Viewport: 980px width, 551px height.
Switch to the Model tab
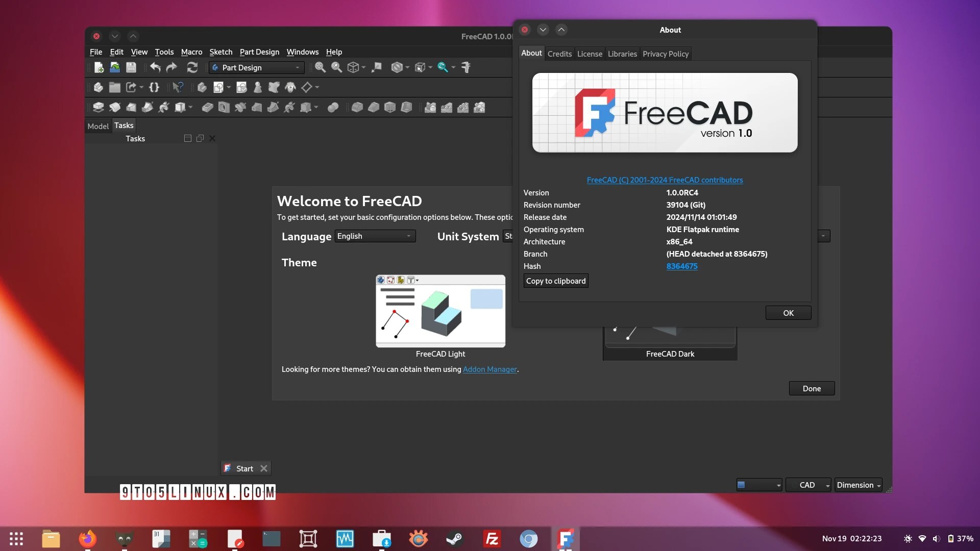coord(98,126)
